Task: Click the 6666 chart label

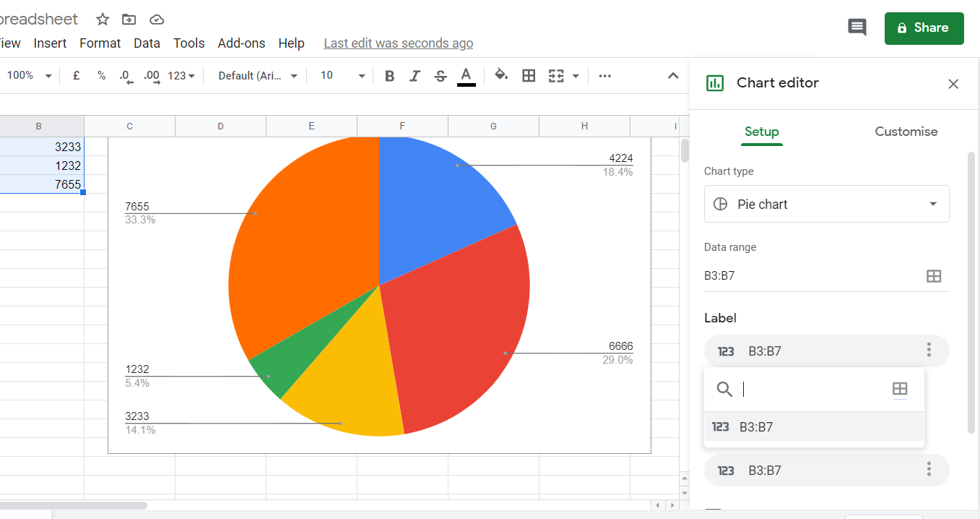Action: pos(620,346)
